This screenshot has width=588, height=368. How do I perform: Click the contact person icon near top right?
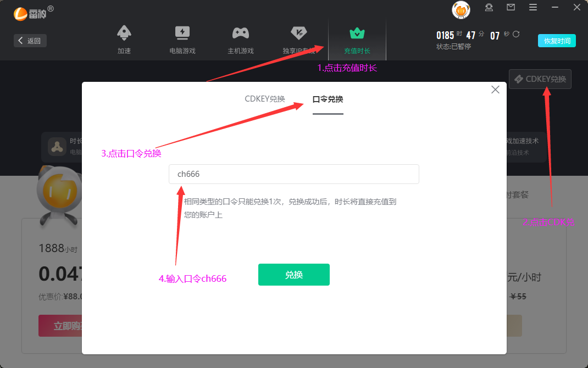click(x=489, y=8)
